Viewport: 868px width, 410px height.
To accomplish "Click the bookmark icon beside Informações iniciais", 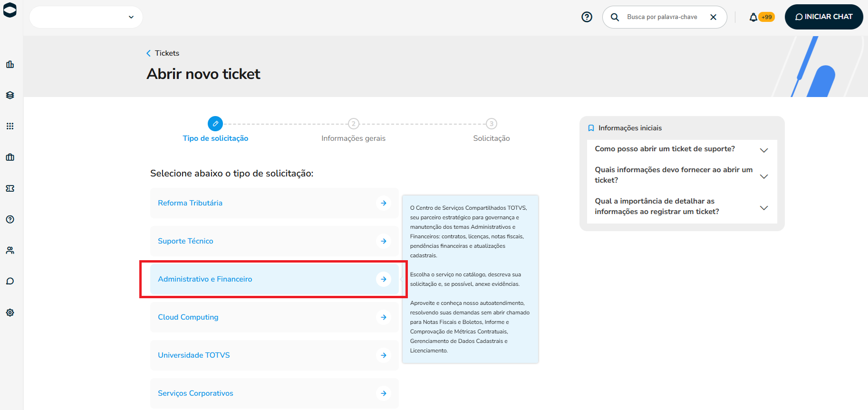I will click(x=591, y=128).
